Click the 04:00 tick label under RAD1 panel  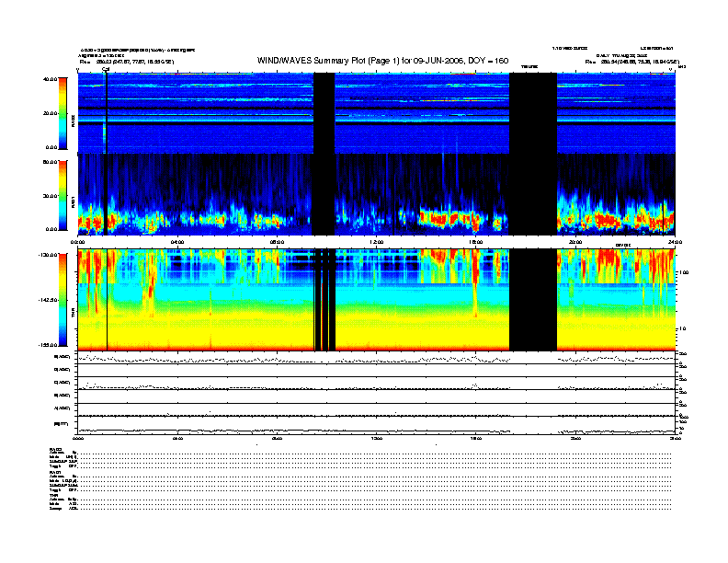coord(177,242)
